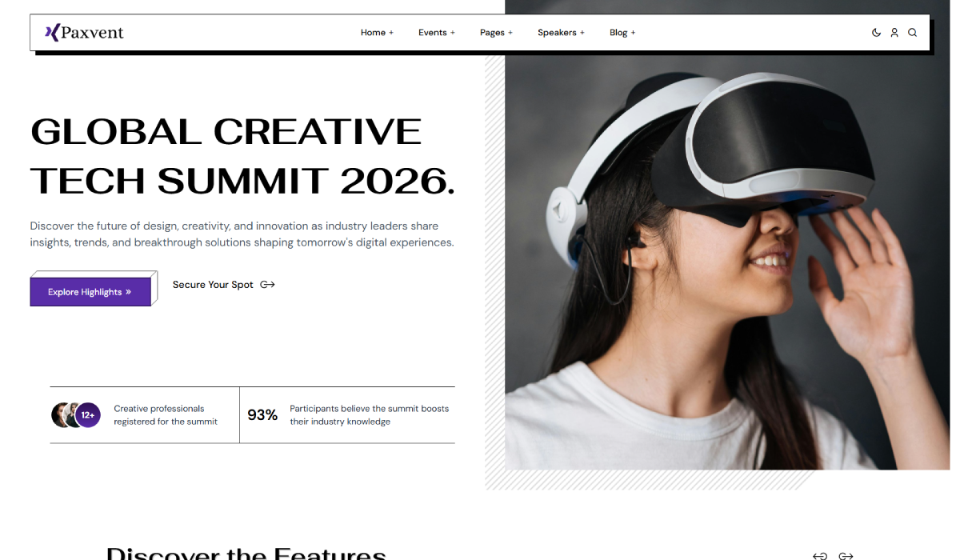Open the Speakers menu item

tap(560, 33)
